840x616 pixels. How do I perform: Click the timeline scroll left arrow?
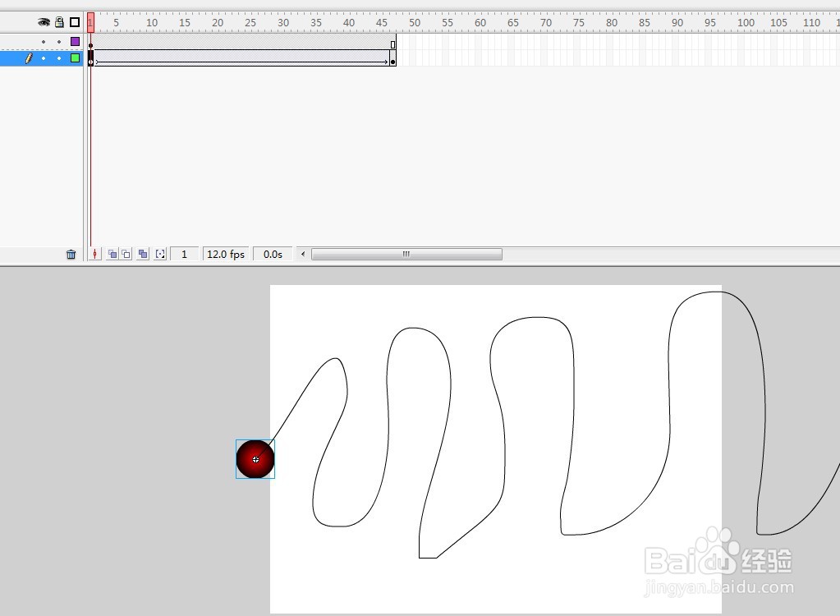[x=303, y=254]
